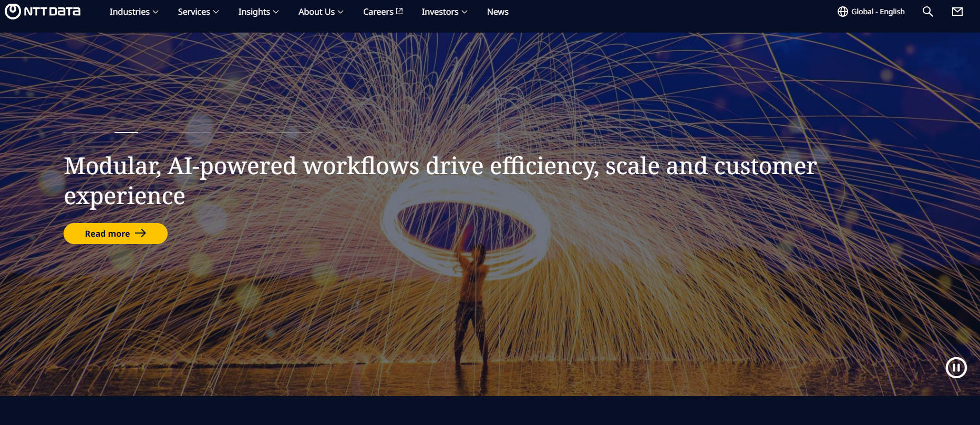Expand the Industries chevron

[156, 12]
